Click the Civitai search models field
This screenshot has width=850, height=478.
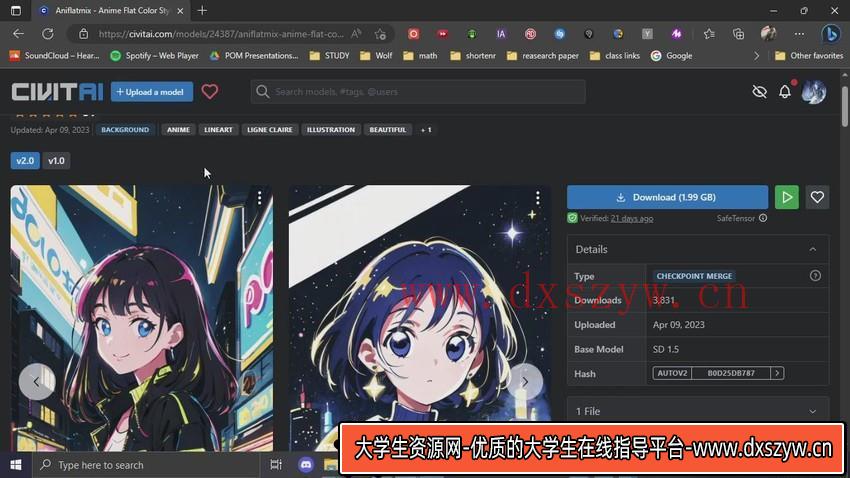pos(418,92)
